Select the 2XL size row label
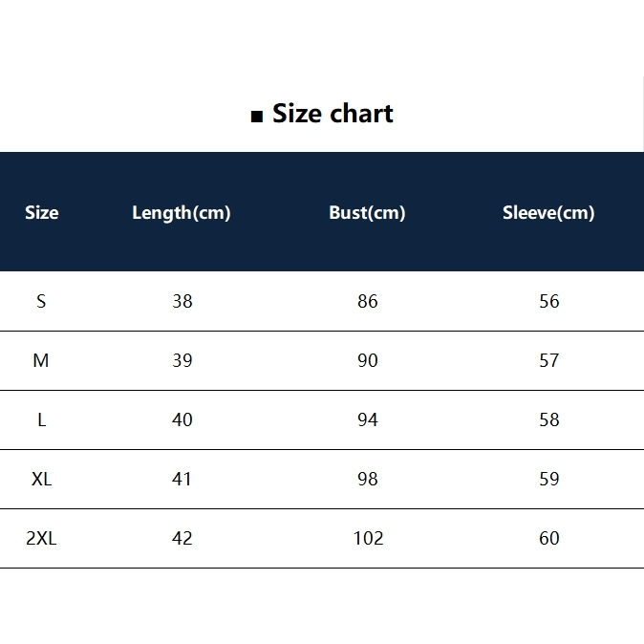644x644 pixels. pos(41,539)
